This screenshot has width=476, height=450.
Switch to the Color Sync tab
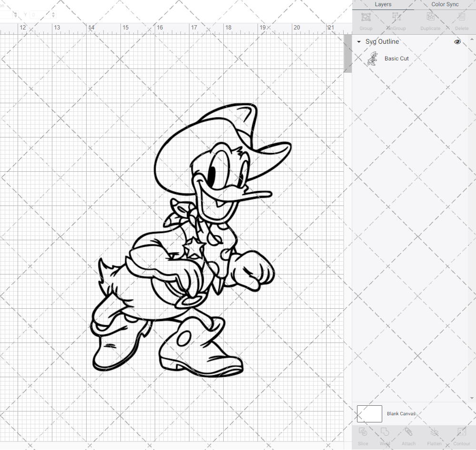(x=445, y=5)
